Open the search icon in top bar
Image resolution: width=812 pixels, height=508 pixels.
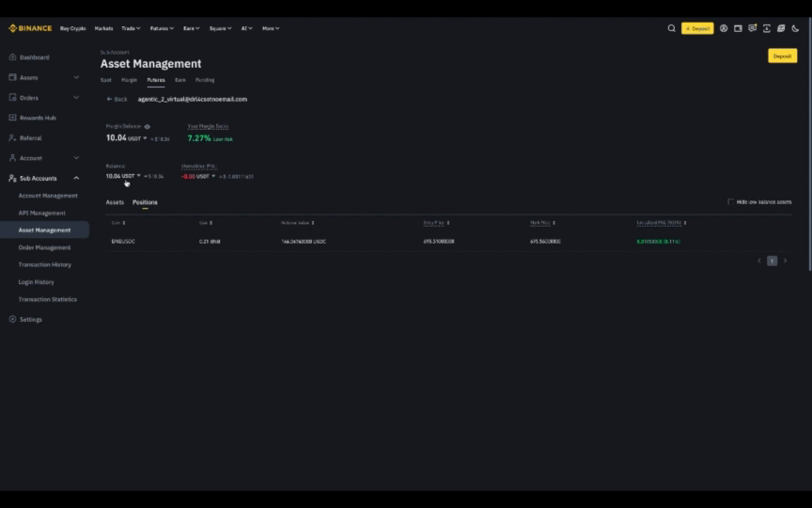(672, 28)
